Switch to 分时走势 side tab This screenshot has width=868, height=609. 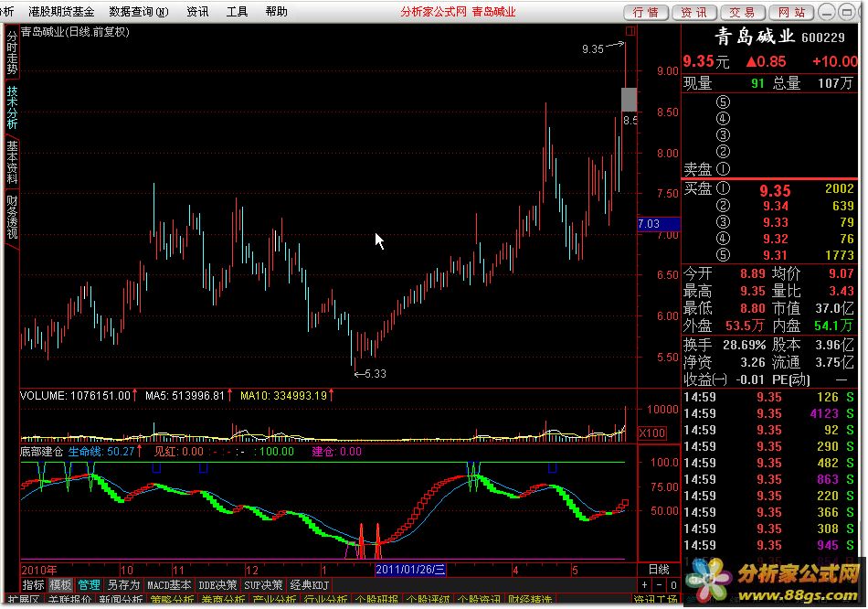12,52
